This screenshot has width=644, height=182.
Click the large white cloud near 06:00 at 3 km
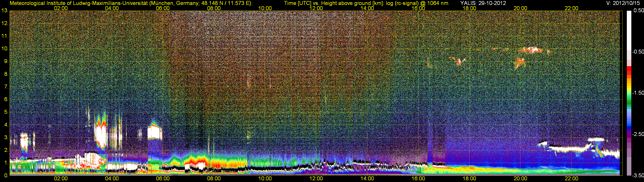click(x=155, y=133)
